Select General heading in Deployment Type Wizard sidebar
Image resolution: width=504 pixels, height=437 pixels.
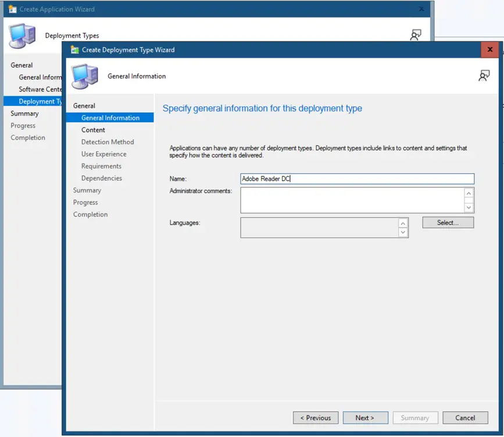click(84, 106)
